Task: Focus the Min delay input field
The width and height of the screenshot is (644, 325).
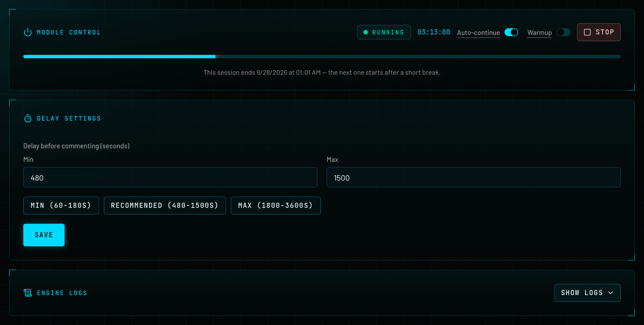Action: [x=170, y=177]
